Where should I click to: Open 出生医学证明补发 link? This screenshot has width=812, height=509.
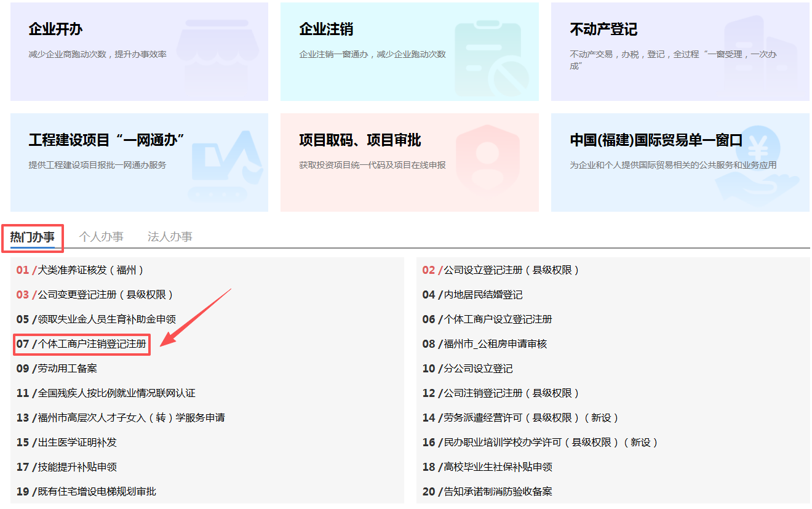77,443
